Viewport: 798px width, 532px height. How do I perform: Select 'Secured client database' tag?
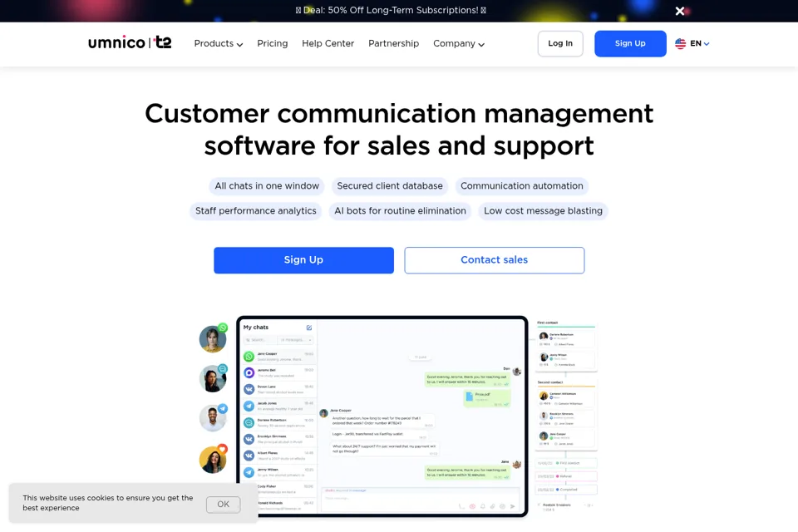[x=390, y=186]
